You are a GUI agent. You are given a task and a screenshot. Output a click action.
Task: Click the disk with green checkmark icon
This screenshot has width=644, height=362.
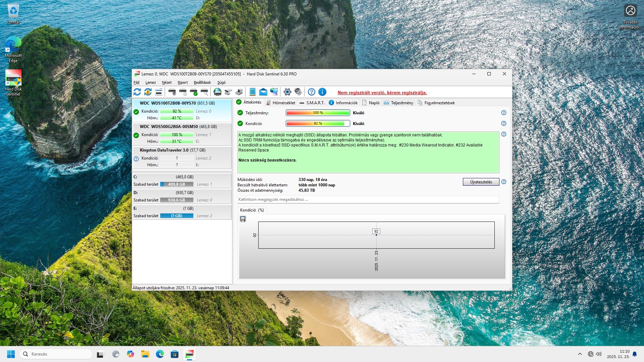[x=194, y=92]
